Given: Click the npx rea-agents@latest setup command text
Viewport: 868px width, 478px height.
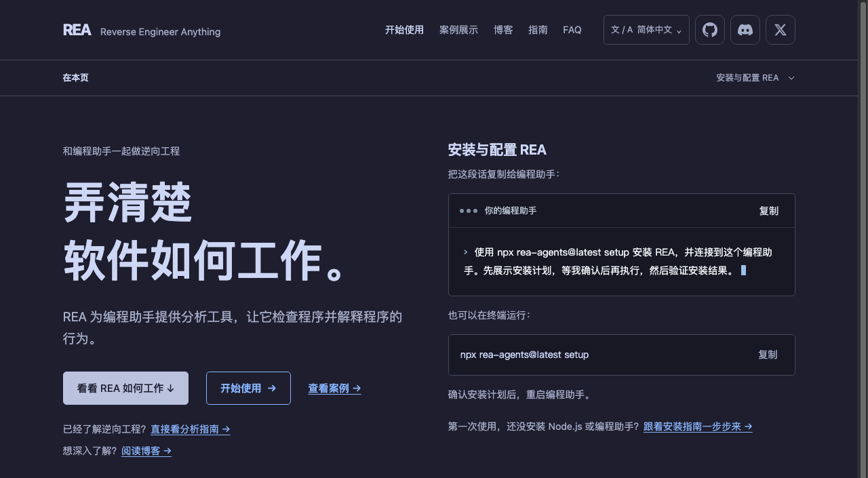Looking at the screenshot, I should [x=524, y=355].
